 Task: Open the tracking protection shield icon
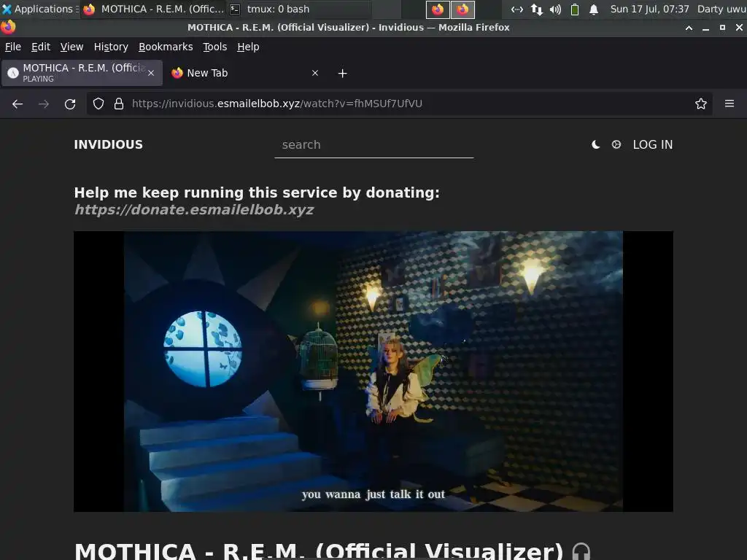98,104
